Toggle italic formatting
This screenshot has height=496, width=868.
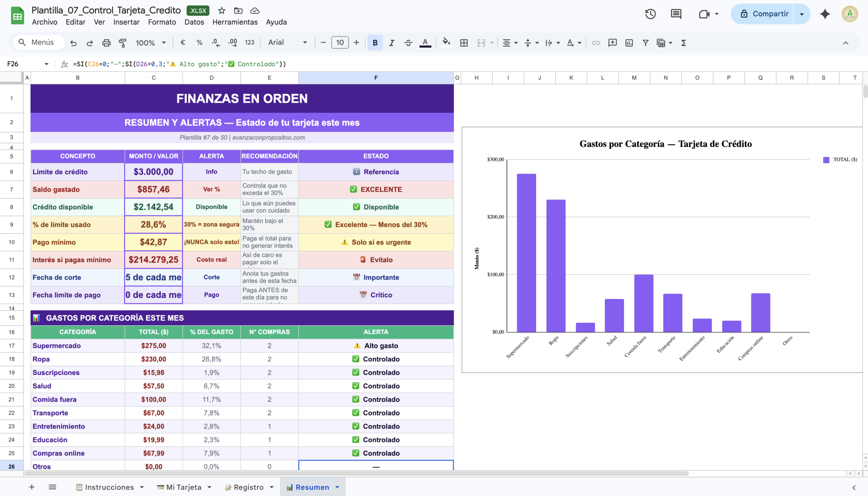pyautogui.click(x=392, y=43)
